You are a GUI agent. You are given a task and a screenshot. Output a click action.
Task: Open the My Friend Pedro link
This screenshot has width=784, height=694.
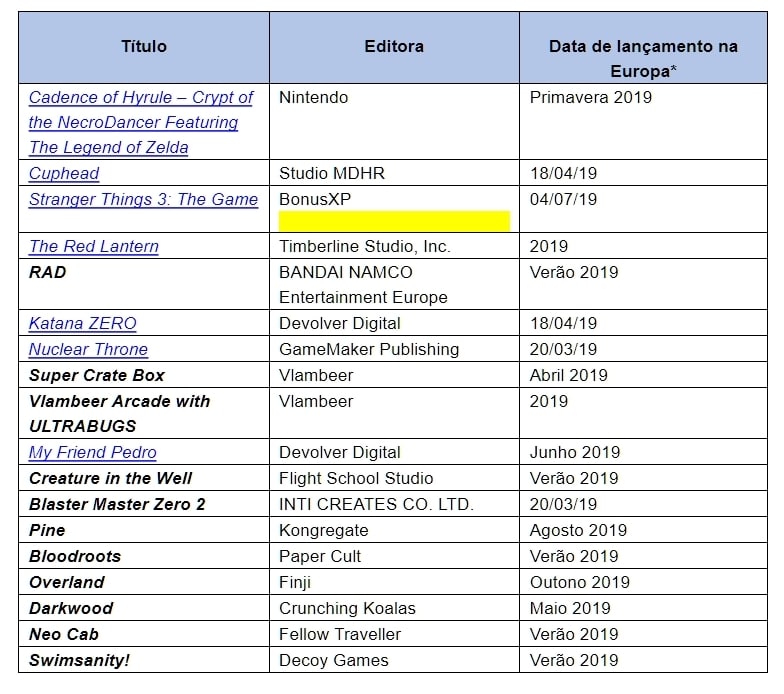coord(92,452)
